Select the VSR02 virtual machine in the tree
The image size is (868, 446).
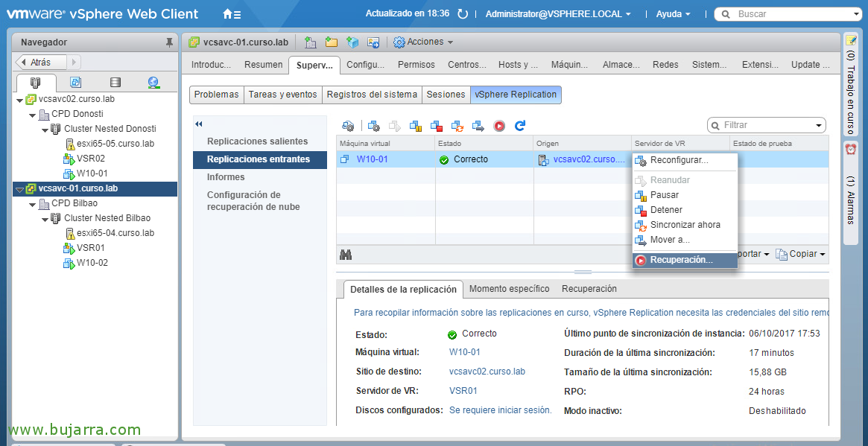point(91,159)
